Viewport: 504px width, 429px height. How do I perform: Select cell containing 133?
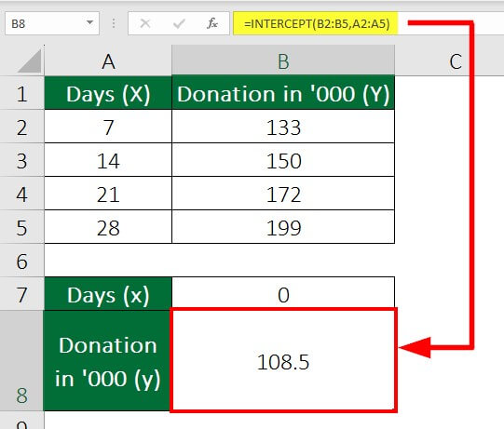(283, 127)
